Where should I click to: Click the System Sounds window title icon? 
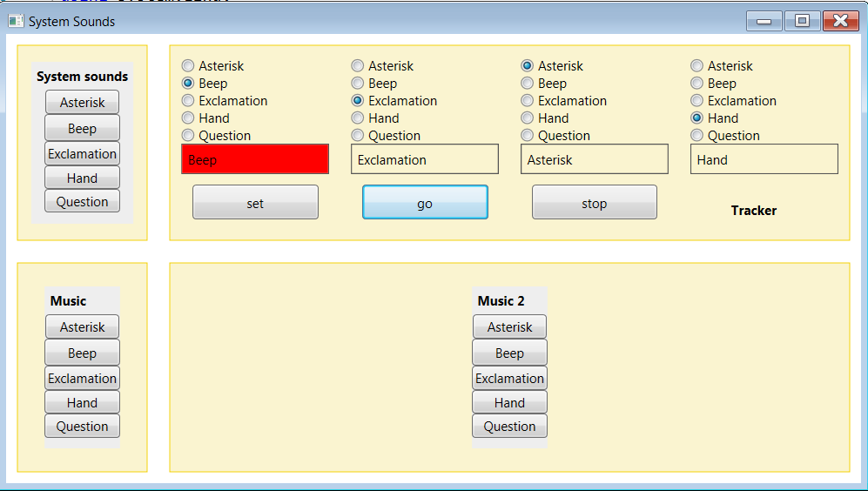16,21
